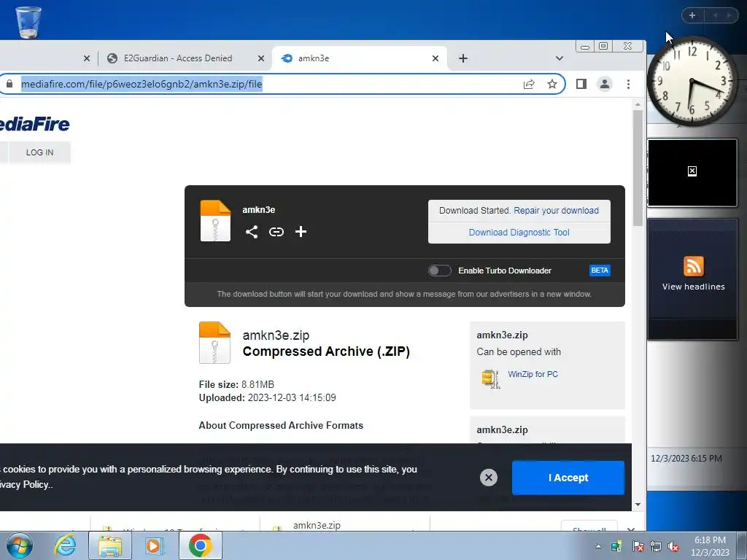Enable the Turbo Downloader toggle
The width and height of the screenshot is (747, 560).
coord(439,271)
